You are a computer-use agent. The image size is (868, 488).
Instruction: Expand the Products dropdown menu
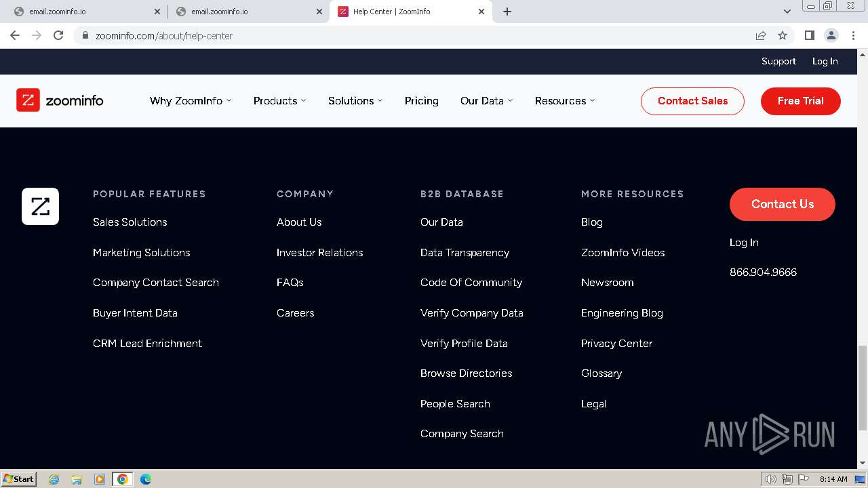coord(279,101)
